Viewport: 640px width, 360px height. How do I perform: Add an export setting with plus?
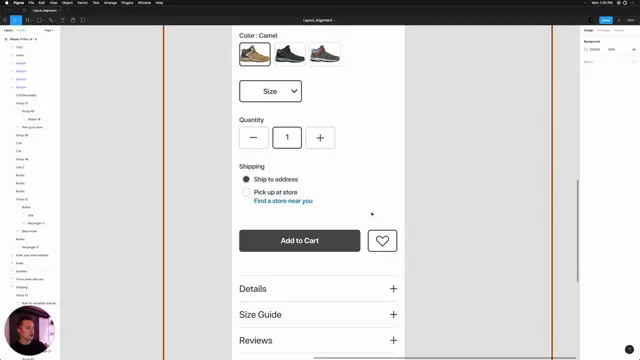click(x=634, y=62)
